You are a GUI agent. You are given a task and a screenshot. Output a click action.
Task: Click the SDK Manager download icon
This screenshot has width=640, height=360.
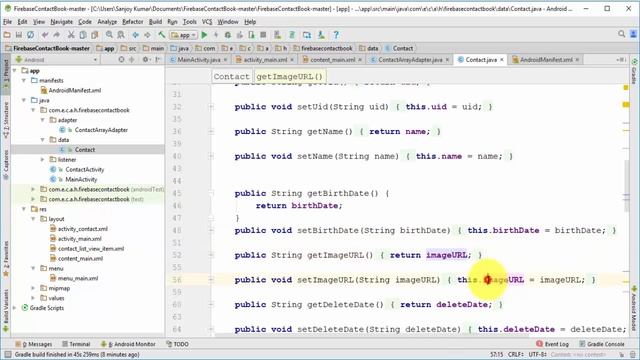321,35
